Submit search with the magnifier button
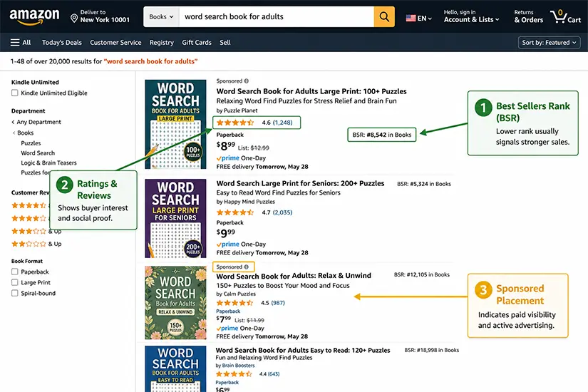588x392 pixels. [384, 16]
